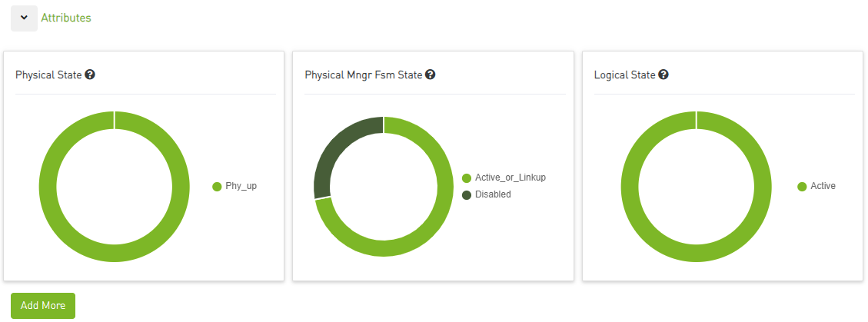868x322 pixels.
Task: Click help icon next to Physical State
Action: point(90,75)
